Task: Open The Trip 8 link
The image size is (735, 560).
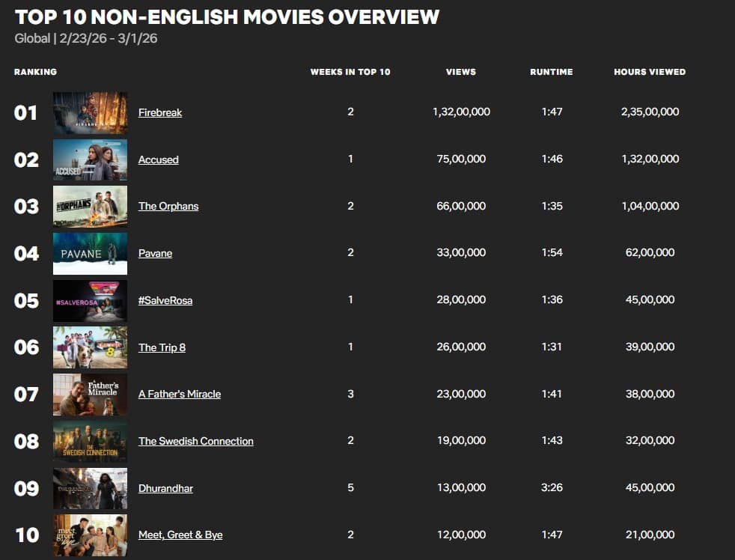Action: pyautogui.click(x=162, y=347)
